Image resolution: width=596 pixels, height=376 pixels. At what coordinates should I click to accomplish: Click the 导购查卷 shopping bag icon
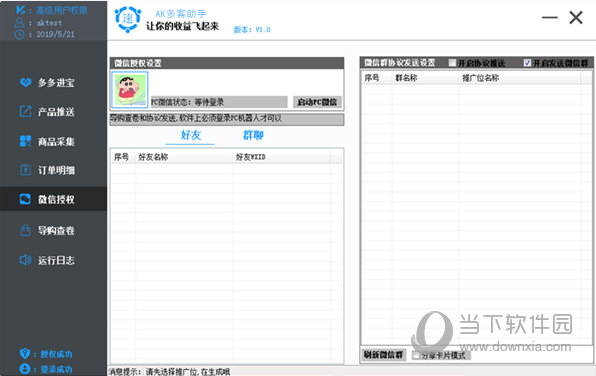click(x=25, y=230)
